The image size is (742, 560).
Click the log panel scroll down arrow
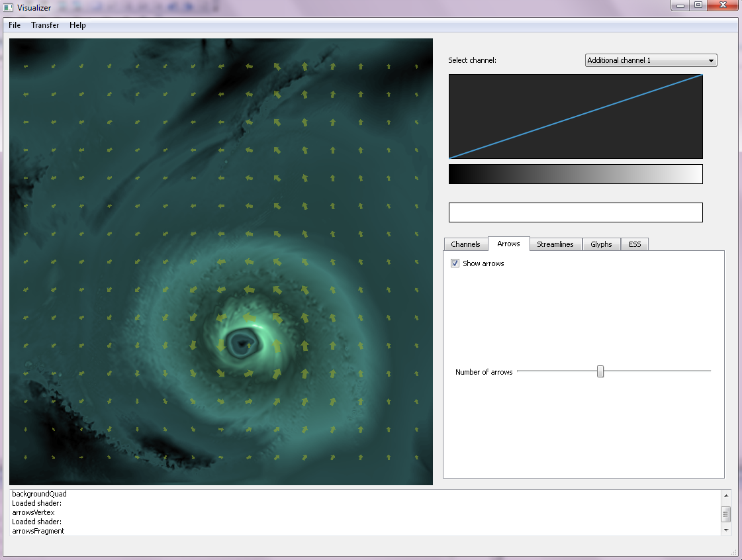pos(726,530)
